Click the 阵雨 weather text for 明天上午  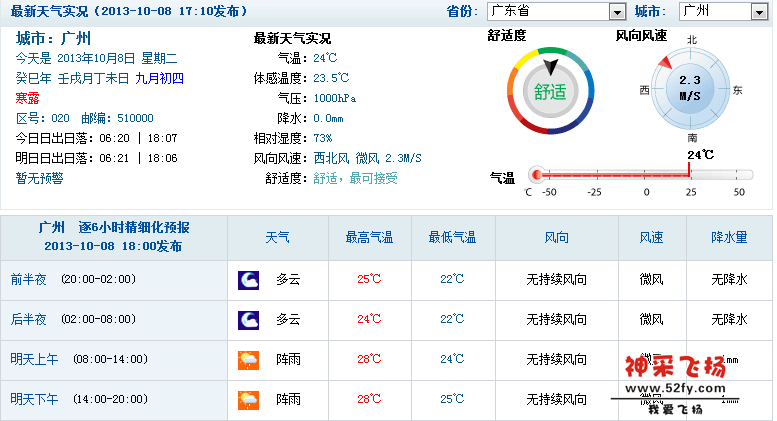click(x=288, y=359)
